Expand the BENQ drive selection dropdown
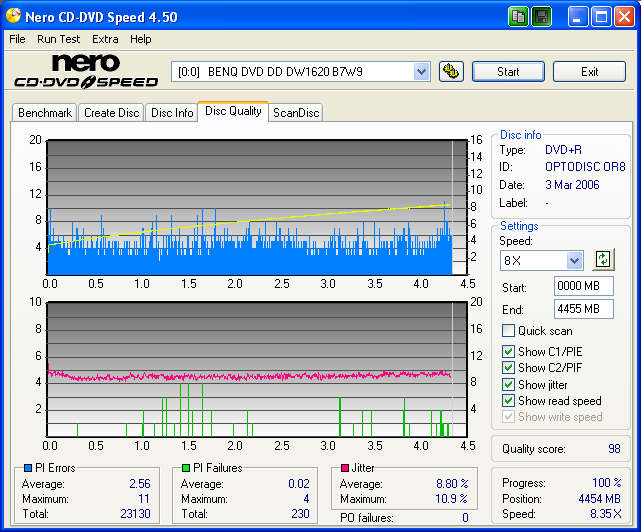The image size is (641, 532). (x=421, y=72)
